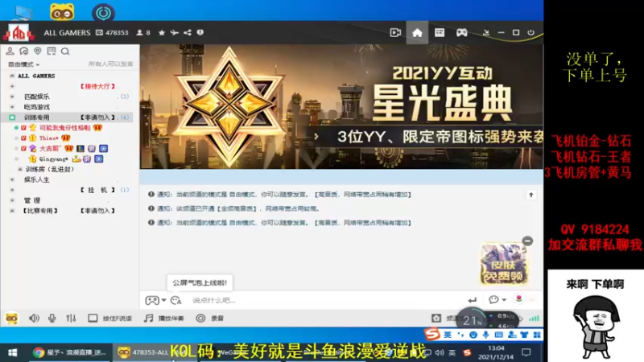
Task: Click the download arrow icon in the top bar
Action: tap(486, 32)
